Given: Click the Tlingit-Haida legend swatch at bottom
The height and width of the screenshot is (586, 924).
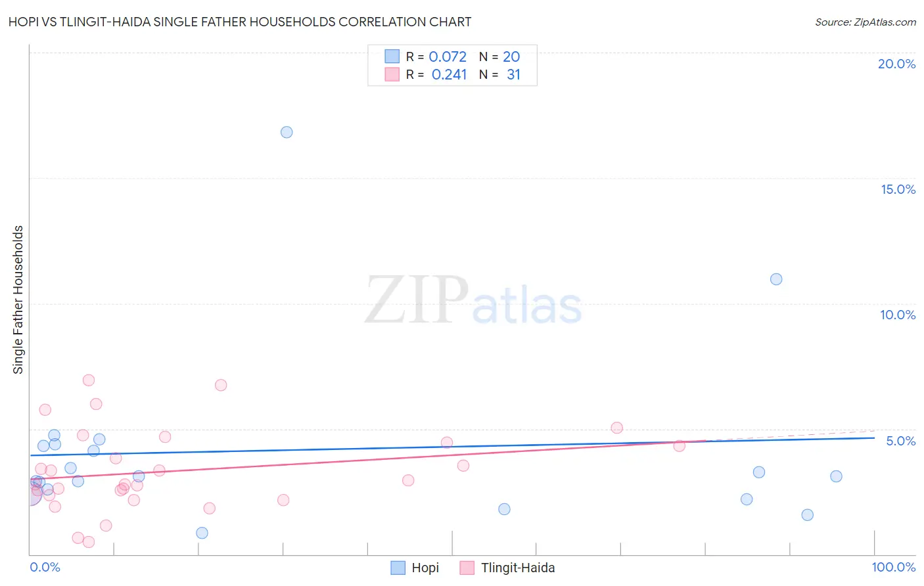Looking at the screenshot, I should pos(467,568).
